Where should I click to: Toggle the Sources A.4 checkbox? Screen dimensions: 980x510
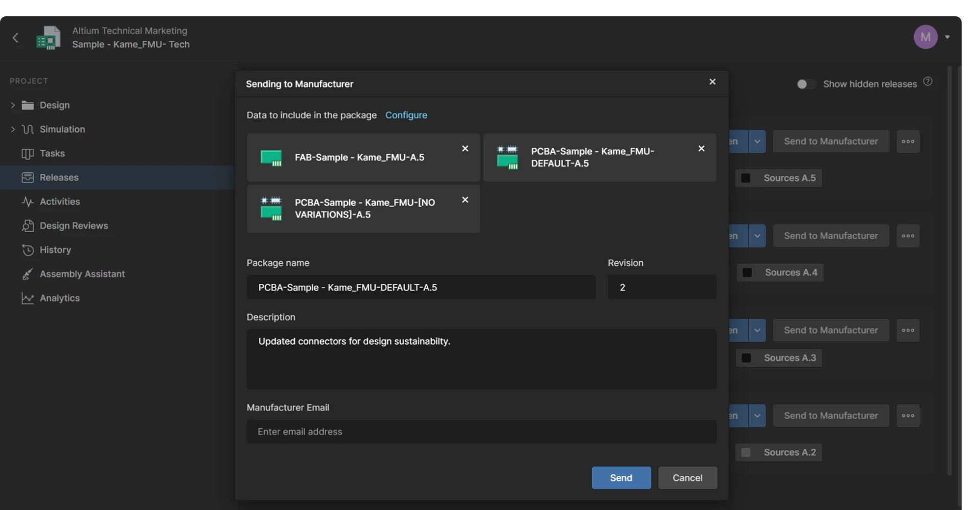point(747,272)
